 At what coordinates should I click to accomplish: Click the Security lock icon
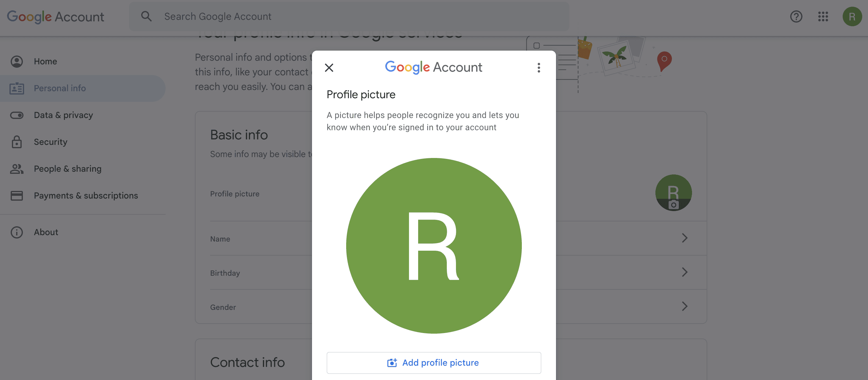pos(16,142)
